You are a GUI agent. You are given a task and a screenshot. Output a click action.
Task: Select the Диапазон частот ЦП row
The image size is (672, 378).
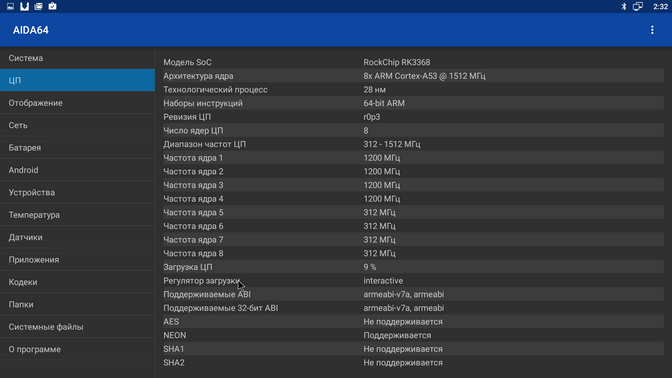click(x=413, y=144)
